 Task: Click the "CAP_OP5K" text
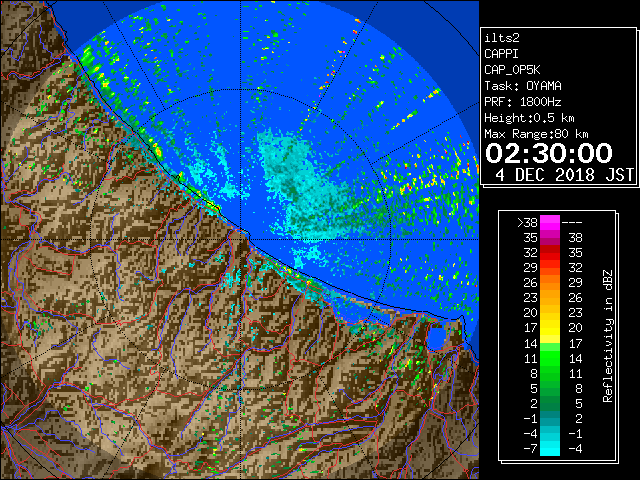coord(512,70)
